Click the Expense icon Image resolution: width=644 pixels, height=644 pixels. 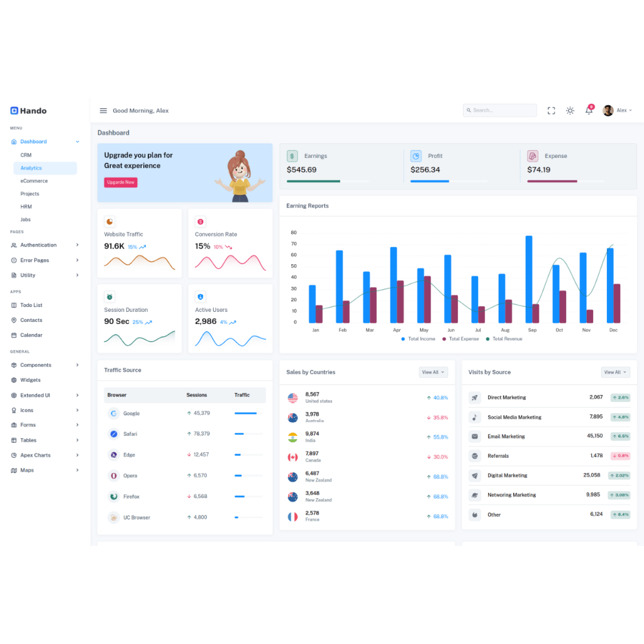click(533, 156)
